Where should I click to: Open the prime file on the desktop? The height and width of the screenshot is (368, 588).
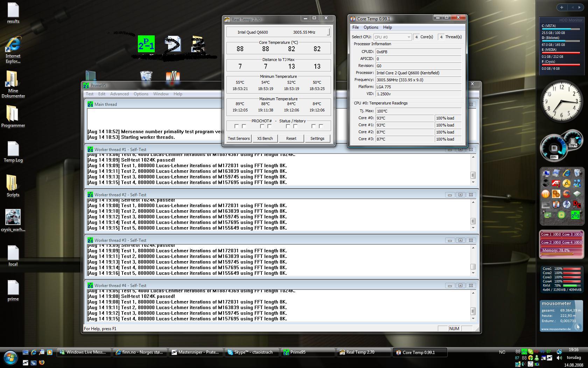click(13, 291)
